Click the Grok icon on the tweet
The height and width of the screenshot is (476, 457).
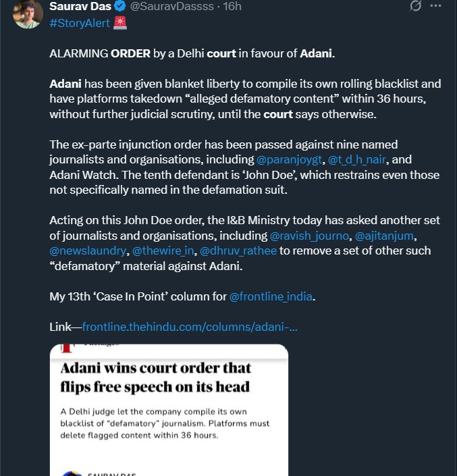click(x=416, y=6)
